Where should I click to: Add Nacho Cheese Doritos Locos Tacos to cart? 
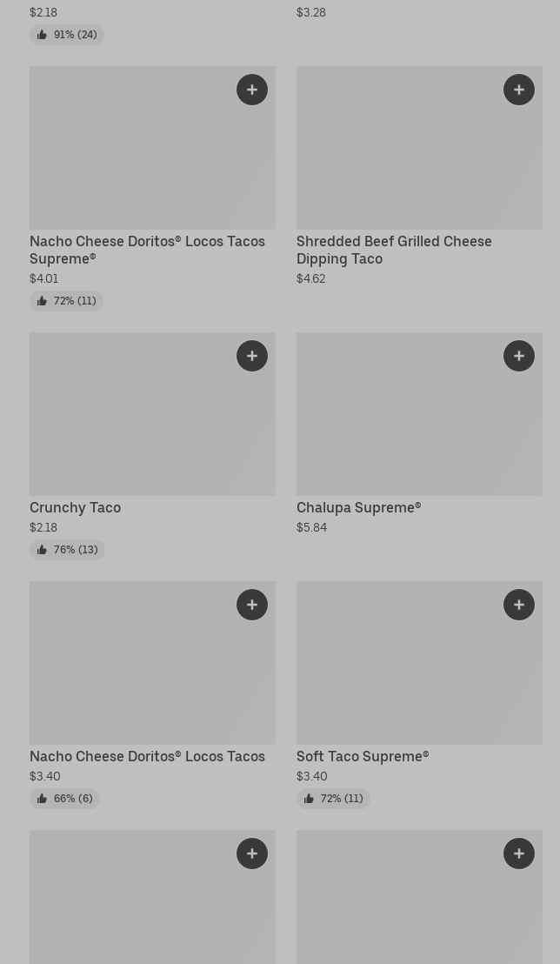(x=252, y=605)
